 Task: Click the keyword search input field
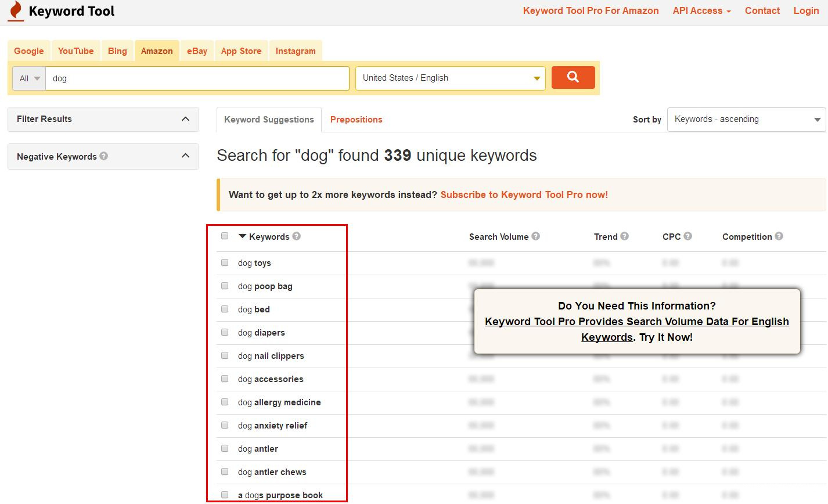(x=197, y=78)
